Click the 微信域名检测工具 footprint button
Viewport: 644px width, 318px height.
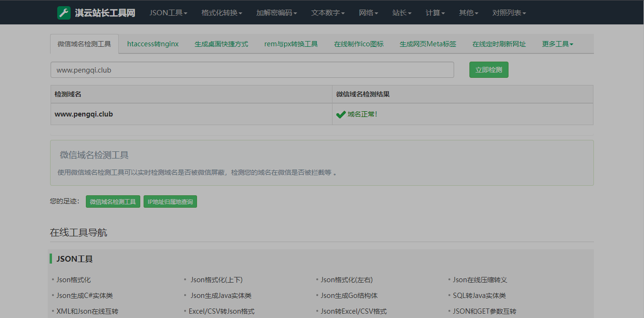click(x=113, y=202)
